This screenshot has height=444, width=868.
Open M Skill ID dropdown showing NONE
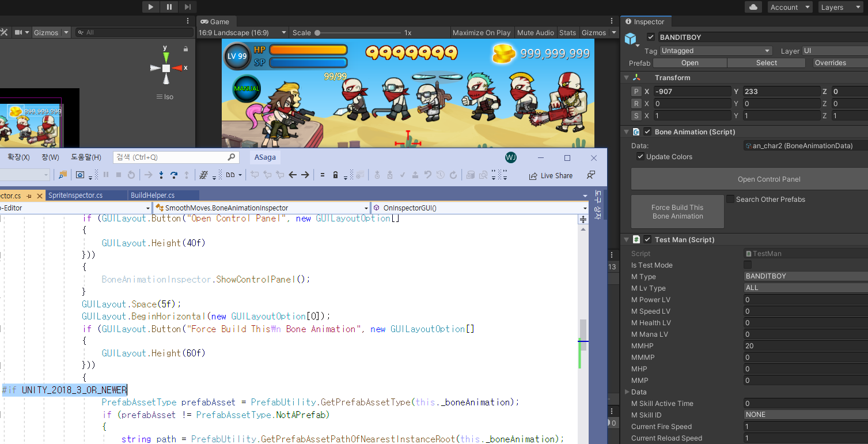806,415
